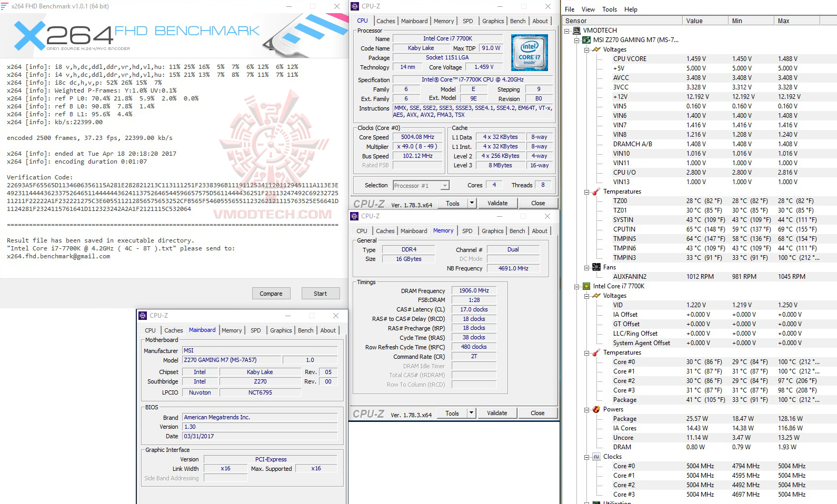
Task: Click the Value column header
Action: click(x=705, y=21)
